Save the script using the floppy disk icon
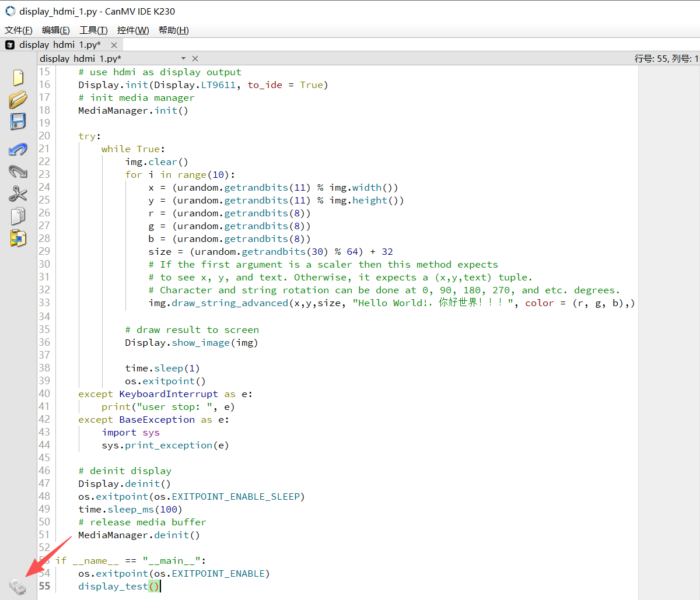 tap(18, 121)
